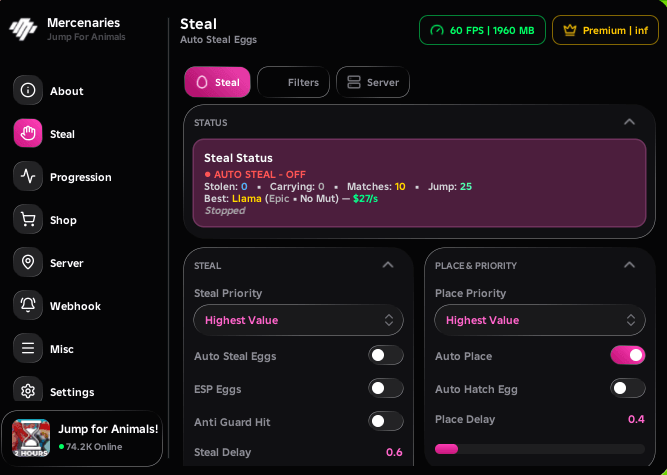Image resolution: width=667 pixels, height=475 pixels.
Task: Click the Stolen: 0 counter
Action: pos(225,186)
